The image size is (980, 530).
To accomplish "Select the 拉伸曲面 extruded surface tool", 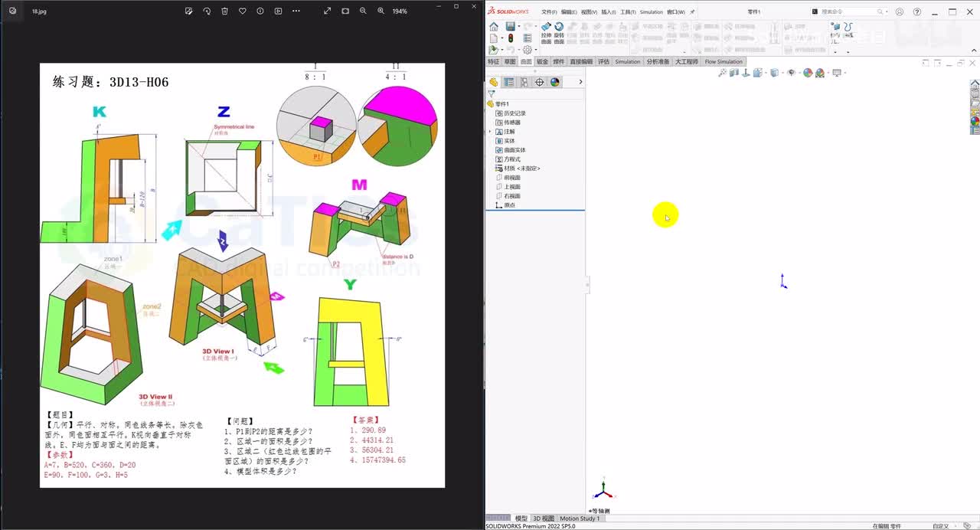I will (x=546, y=34).
